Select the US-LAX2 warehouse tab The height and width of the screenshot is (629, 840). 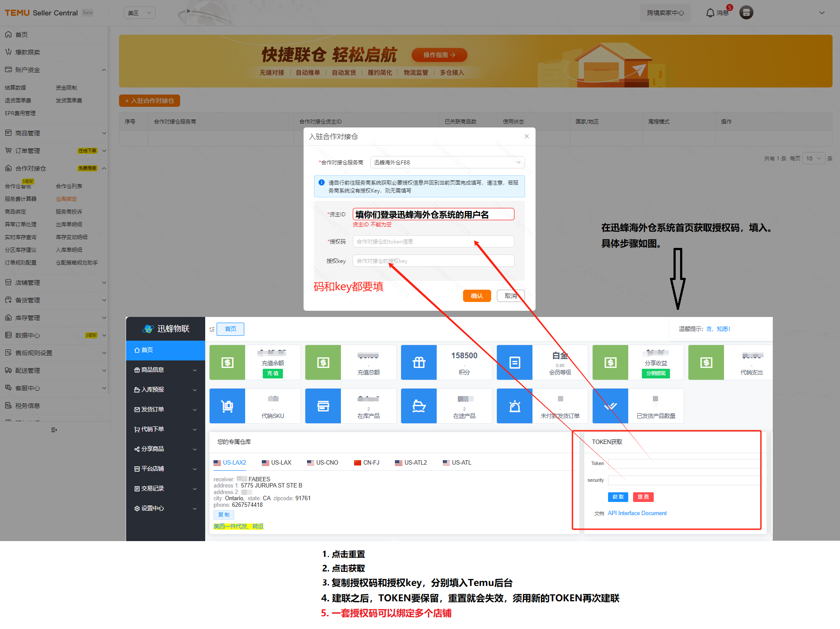pos(230,462)
